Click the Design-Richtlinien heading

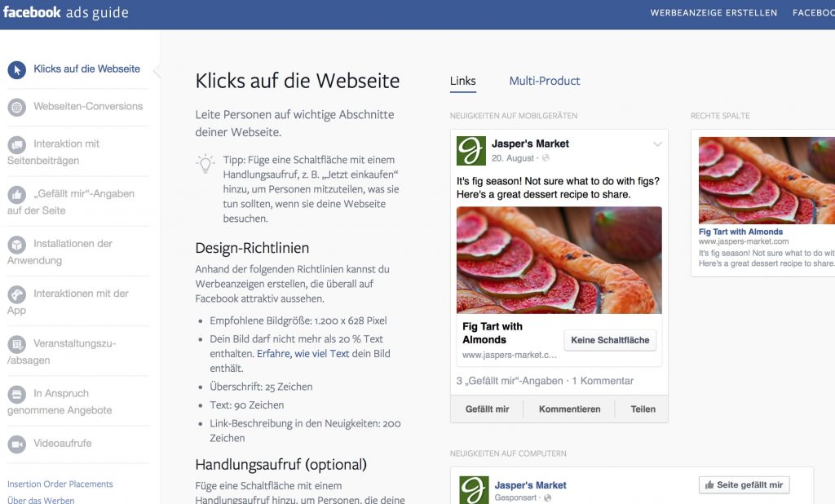coord(253,248)
